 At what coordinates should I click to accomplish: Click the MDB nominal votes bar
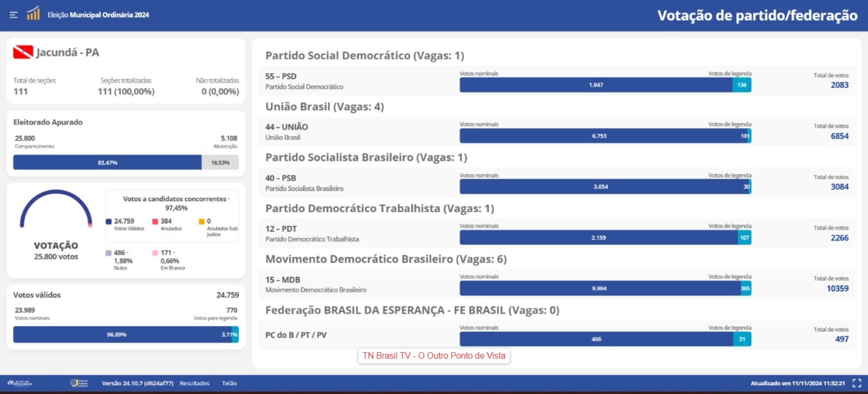pos(599,288)
